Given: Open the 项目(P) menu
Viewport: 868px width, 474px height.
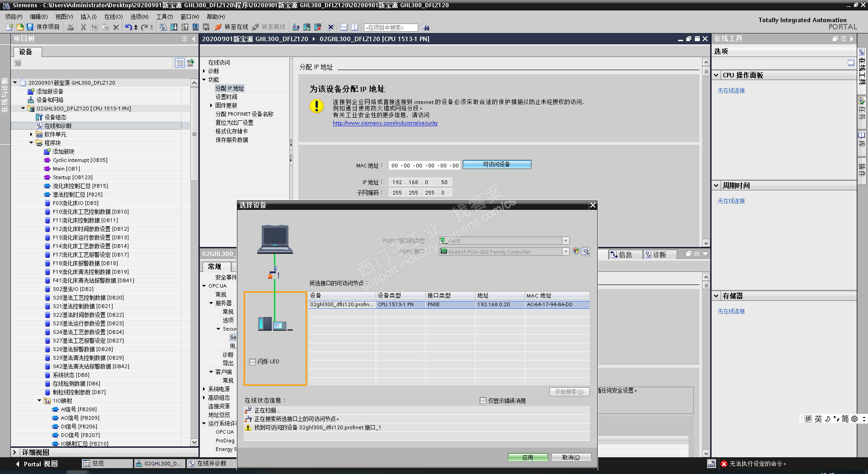Looking at the screenshot, I should pos(14,17).
